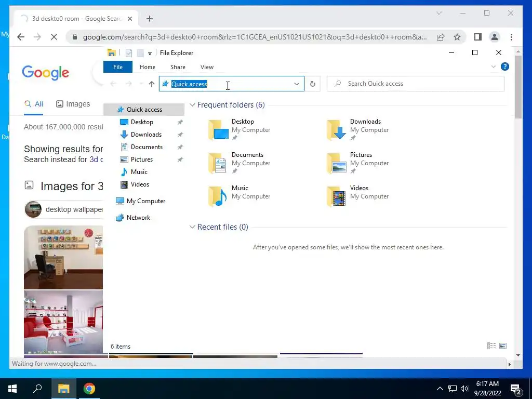The width and height of the screenshot is (532, 399).
Task: Open File Explorer help icon
Action: 505,66
